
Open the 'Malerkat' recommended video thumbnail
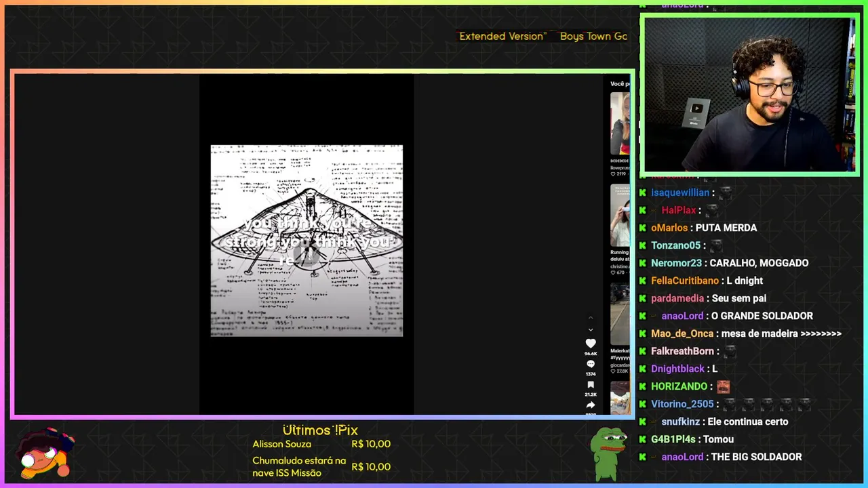click(620, 314)
